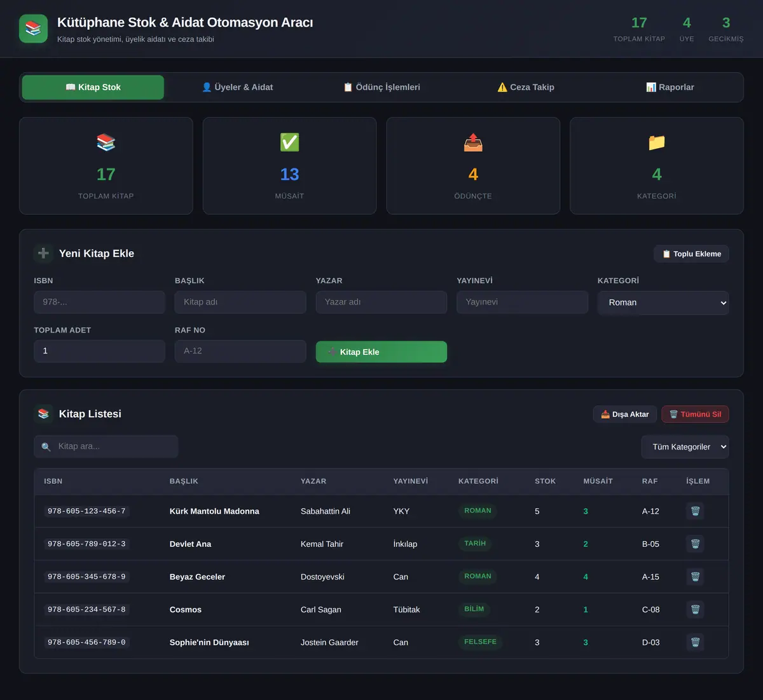
Task: Click the Müsait checkmark stat card
Action: pos(289,165)
